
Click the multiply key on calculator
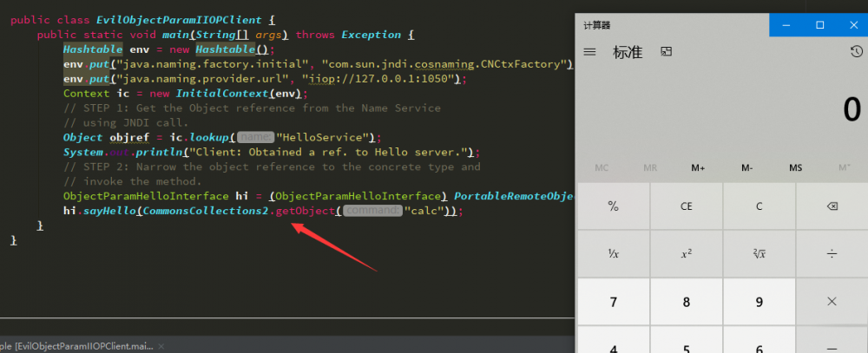[832, 301]
